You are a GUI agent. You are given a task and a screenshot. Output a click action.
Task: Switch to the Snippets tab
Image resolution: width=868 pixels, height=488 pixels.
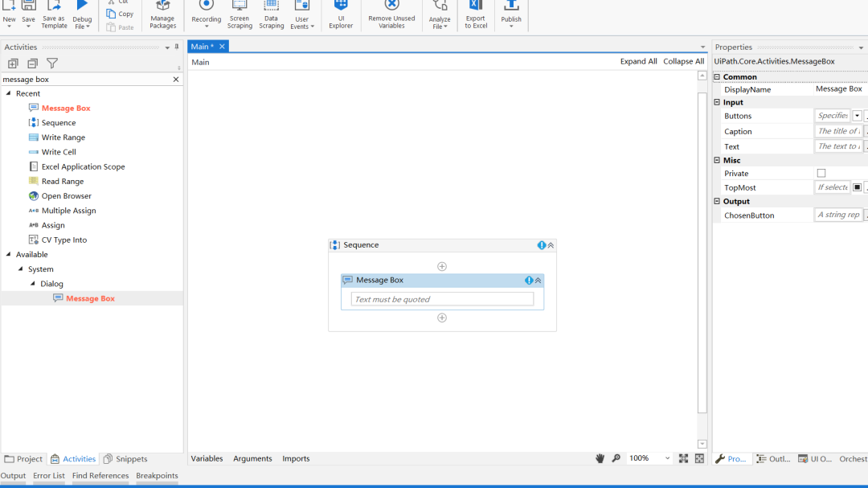click(x=125, y=459)
